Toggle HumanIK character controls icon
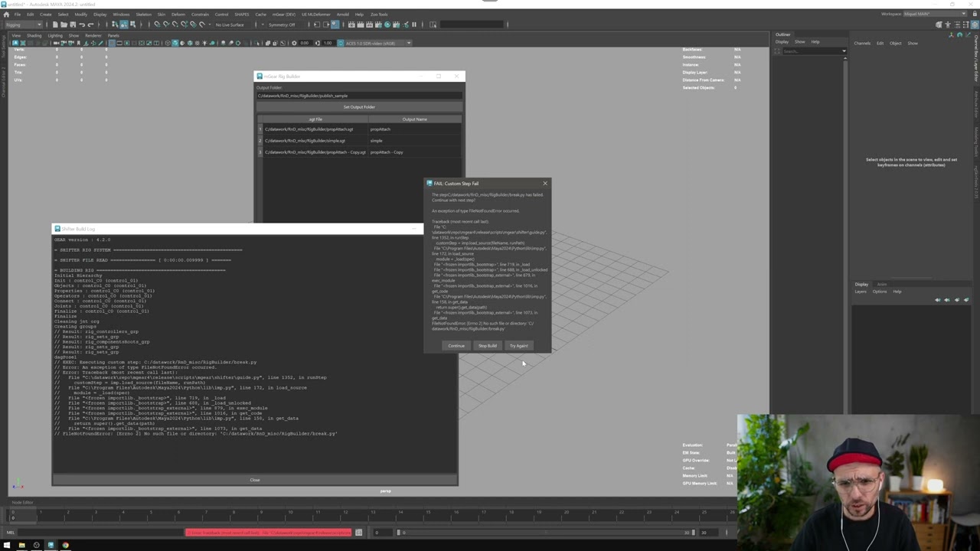Image resolution: width=980 pixels, height=551 pixels. (948, 24)
